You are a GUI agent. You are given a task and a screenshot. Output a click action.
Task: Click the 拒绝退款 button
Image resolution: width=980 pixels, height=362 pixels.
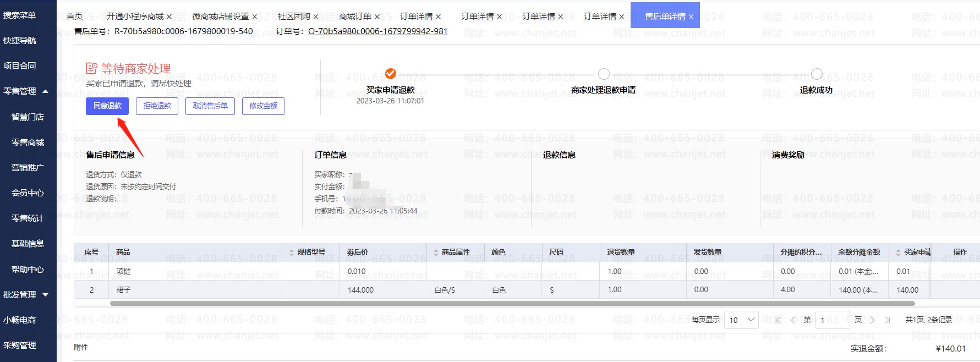157,106
